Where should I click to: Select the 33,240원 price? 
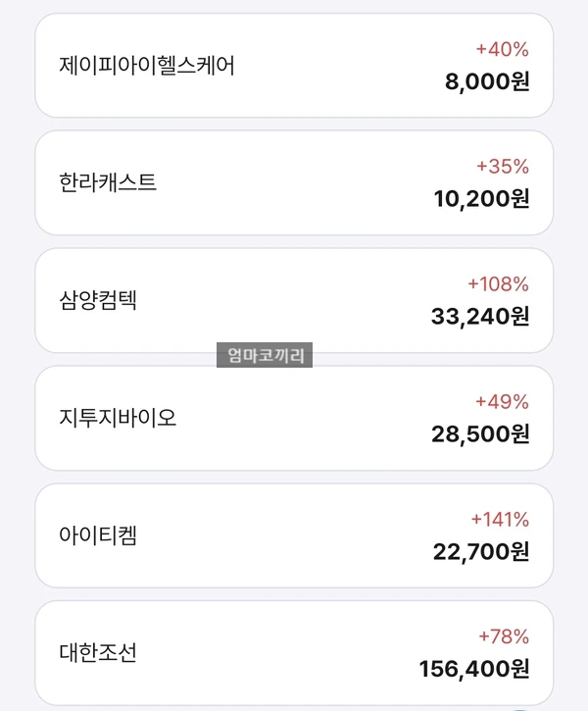click(x=480, y=317)
